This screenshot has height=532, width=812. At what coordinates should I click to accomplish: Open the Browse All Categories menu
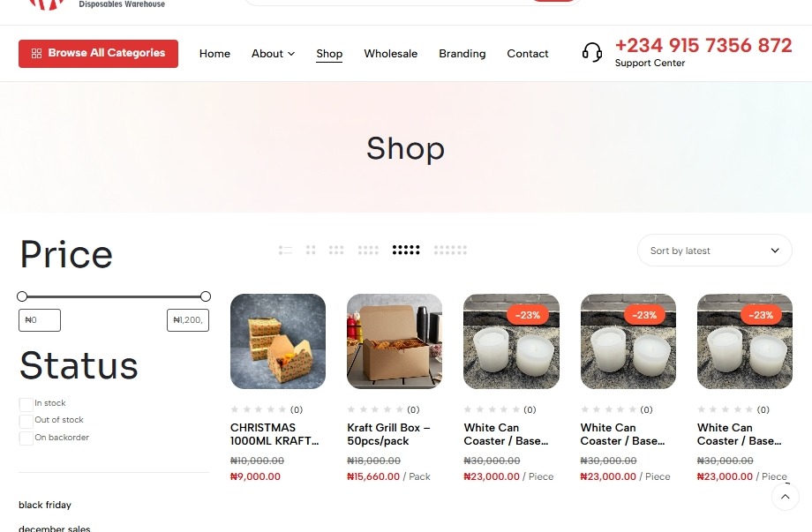(x=98, y=54)
